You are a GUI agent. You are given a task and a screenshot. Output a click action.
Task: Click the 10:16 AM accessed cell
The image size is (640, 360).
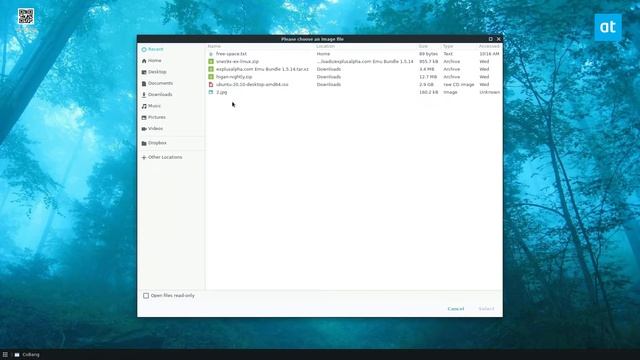click(x=489, y=54)
